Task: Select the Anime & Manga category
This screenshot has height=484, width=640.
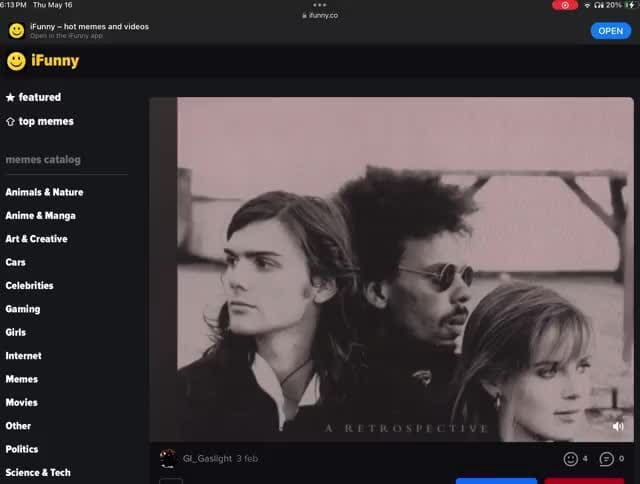Action: pyautogui.click(x=40, y=215)
